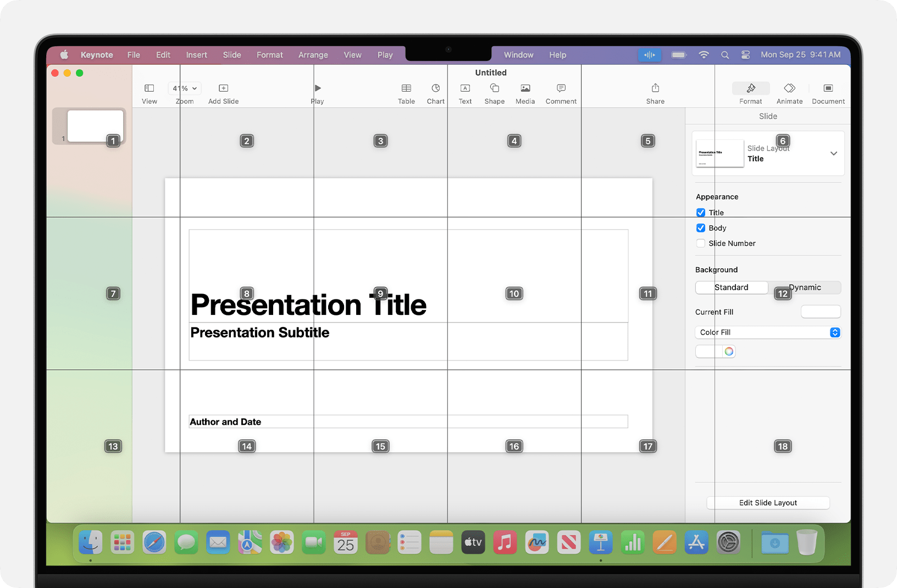
Task: Open the Wi-Fi status menu
Action: 704,55
